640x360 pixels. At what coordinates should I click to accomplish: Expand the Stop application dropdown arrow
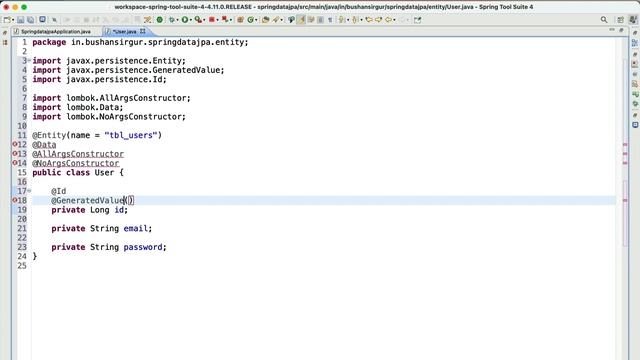(x=218, y=20)
